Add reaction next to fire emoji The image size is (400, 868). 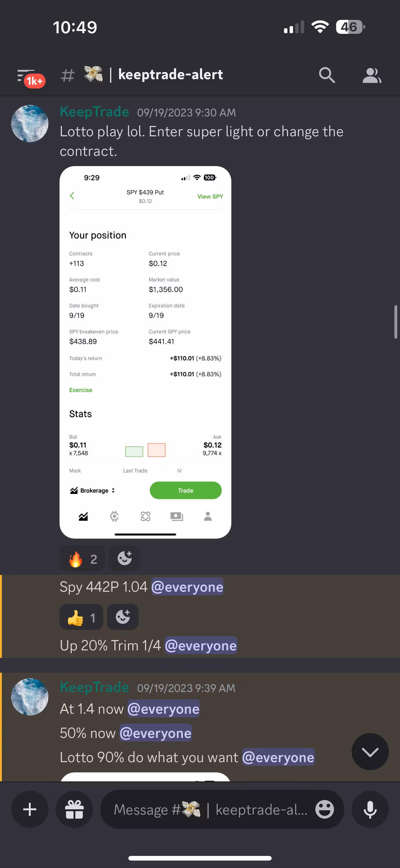[x=125, y=559]
